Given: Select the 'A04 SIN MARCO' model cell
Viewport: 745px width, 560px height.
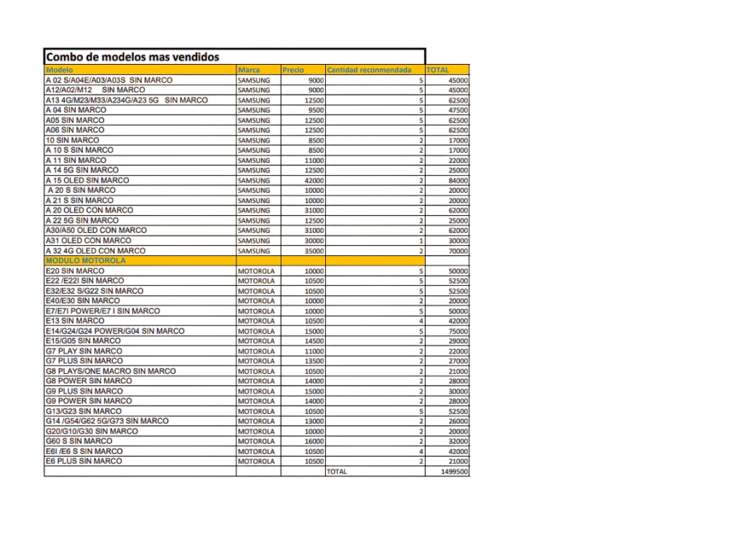Looking at the screenshot, I should click(76, 110).
